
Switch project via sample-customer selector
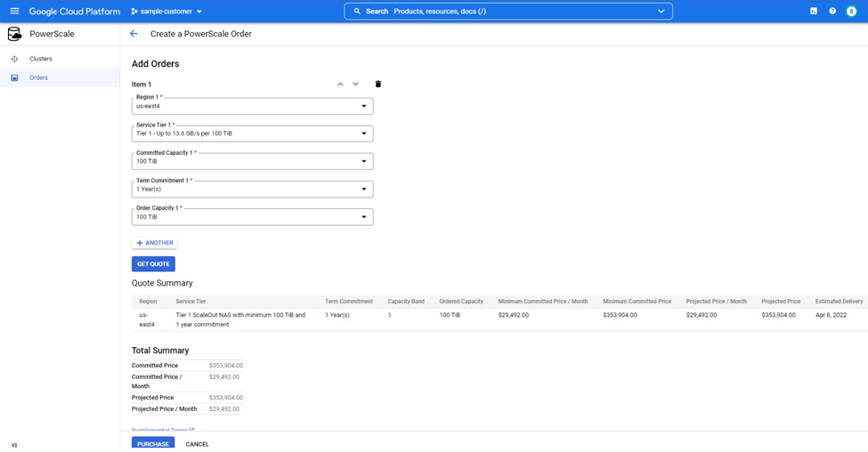point(166,12)
